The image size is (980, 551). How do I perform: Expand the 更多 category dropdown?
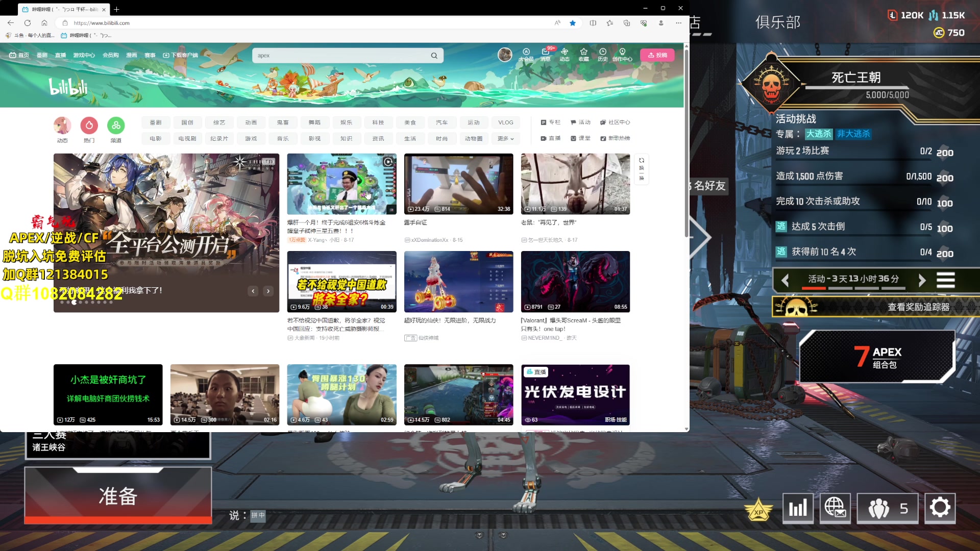coord(505,139)
